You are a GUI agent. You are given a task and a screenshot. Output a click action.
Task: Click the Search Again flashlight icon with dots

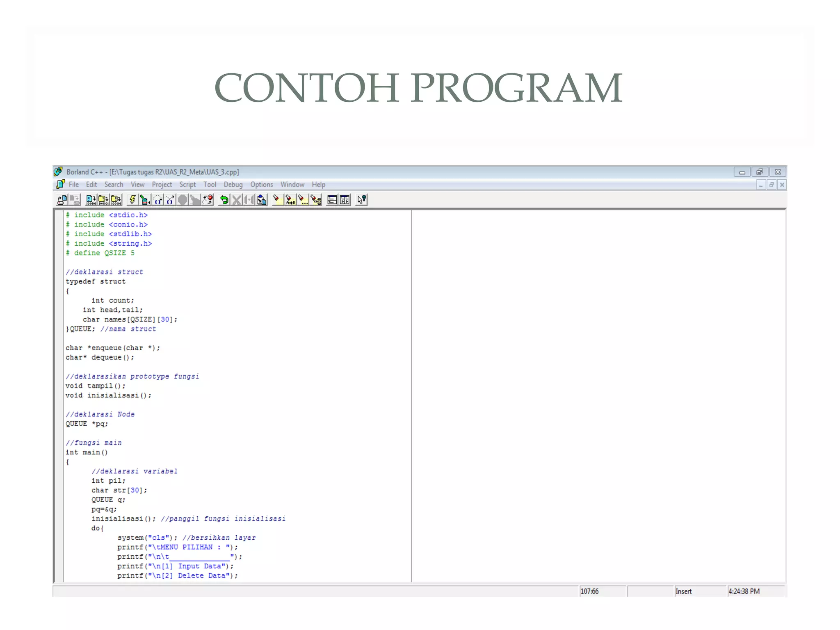(303, 200)
